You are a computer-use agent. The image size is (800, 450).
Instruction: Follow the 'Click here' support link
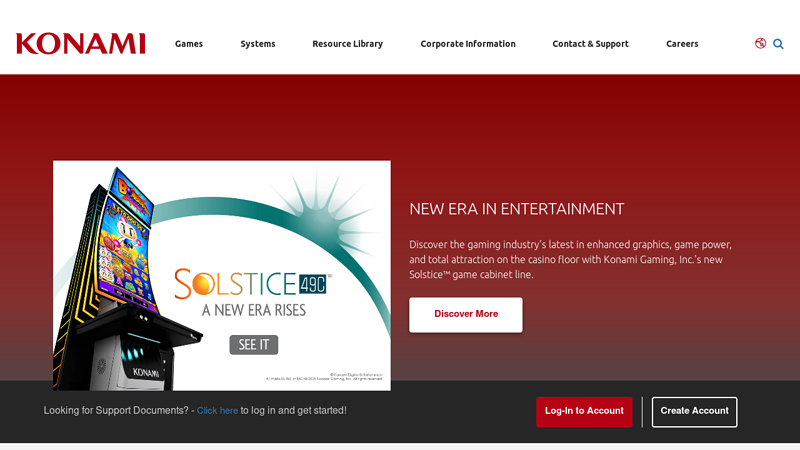click(x=217, y=411)
